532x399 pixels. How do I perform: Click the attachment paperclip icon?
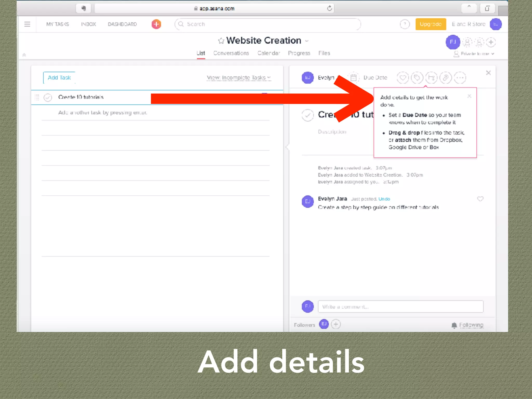[x=445, y=78]
